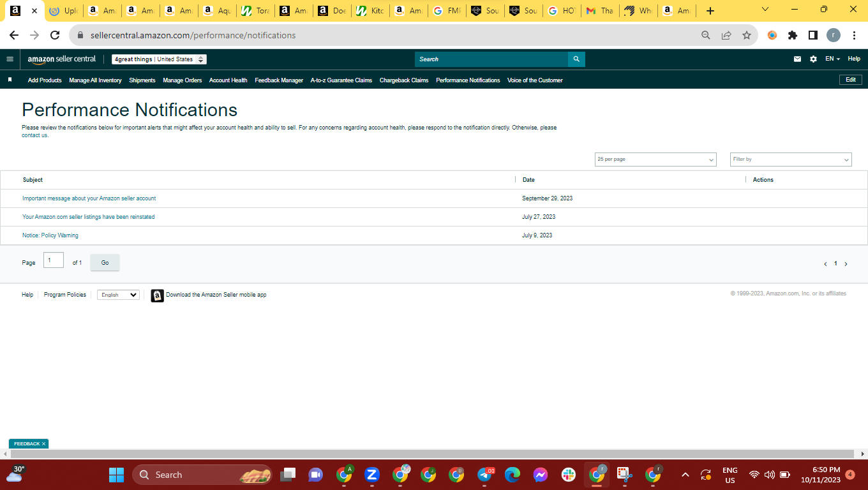
Task: Open Account Health
Action: point(228,80)
